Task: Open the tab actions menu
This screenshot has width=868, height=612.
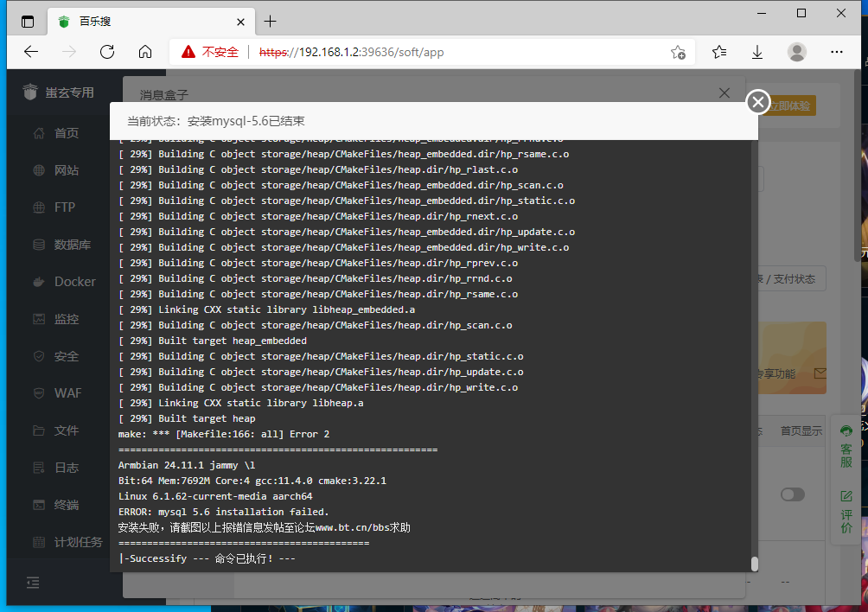Action: [x=28, y=22]
